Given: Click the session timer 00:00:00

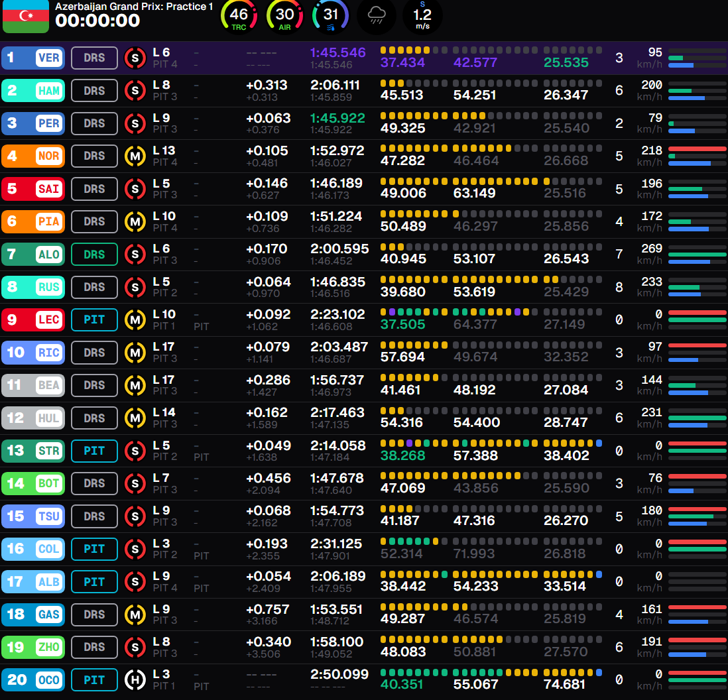Looking at the screenshot, I should pyautogui.click(x=97, y=21).
